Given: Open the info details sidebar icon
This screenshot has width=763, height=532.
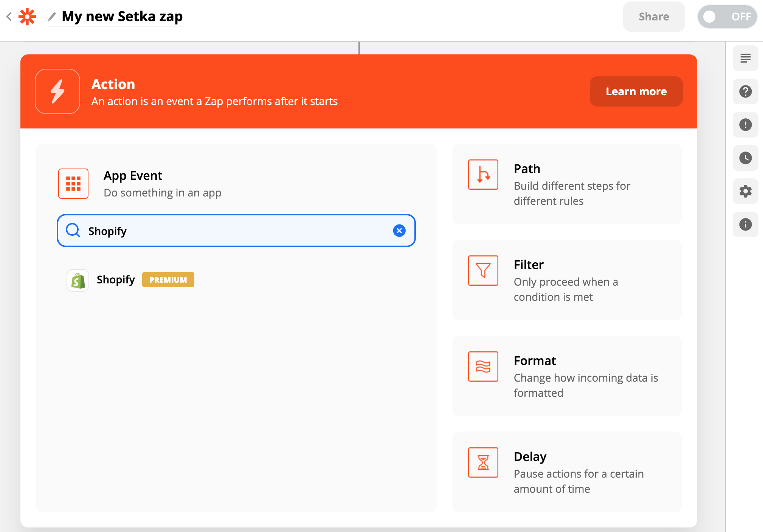Looking at the screenshot, I should [745, 224].
